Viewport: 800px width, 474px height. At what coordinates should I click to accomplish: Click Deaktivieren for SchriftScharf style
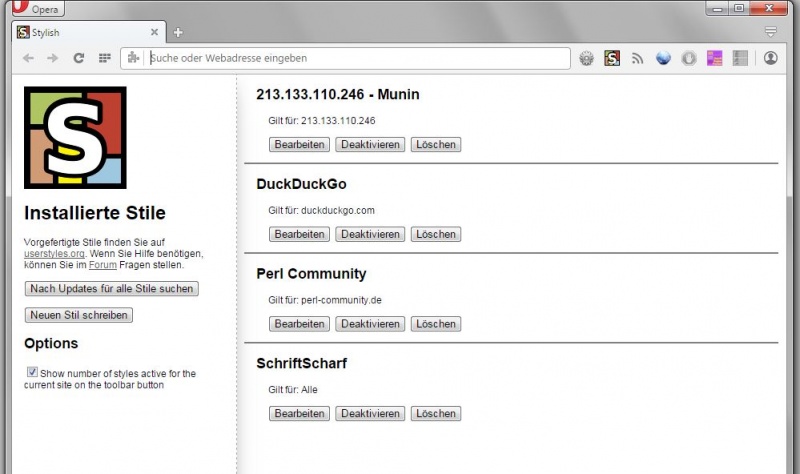coord(370,413)
